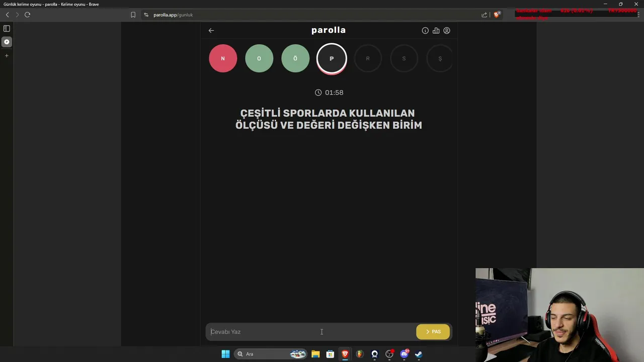Open the user profile icon
This screenshot has width=644, height=362.
click(447, 31)
